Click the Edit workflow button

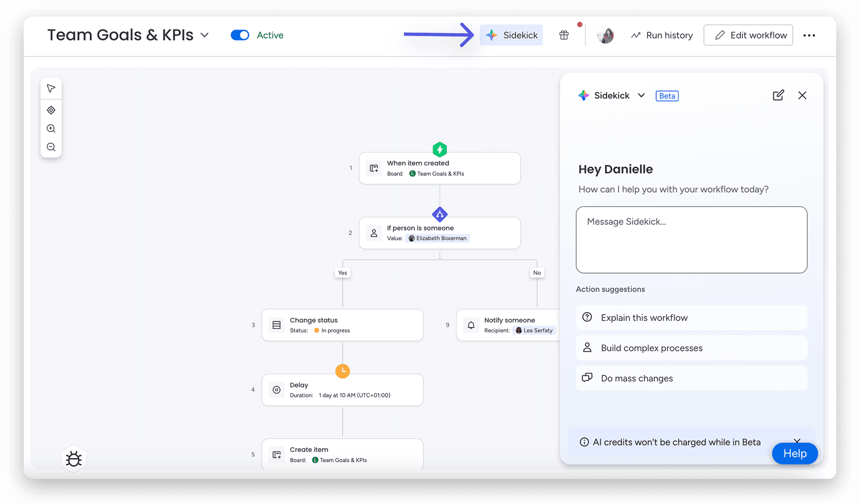(748, 35)
